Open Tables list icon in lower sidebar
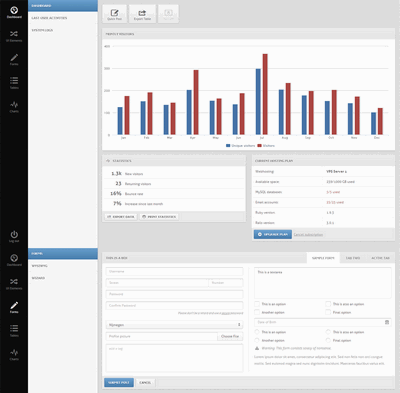This screenshot has width=400, height=393. coord(14,329)
